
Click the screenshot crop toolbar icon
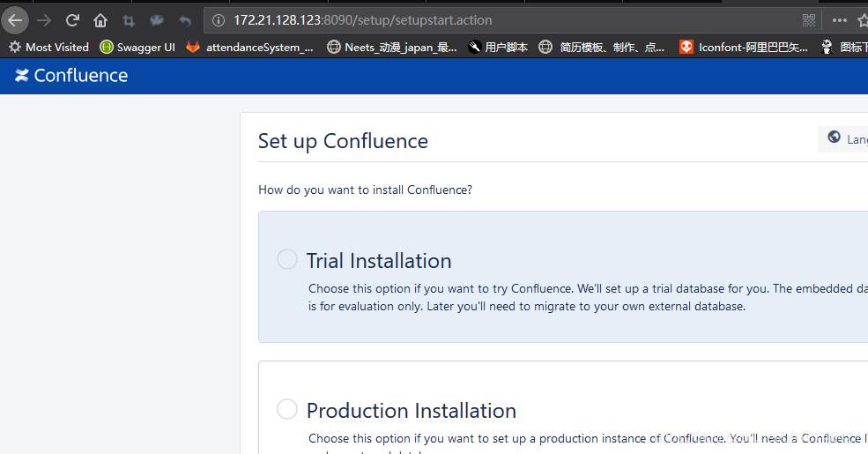coord(129,21)
